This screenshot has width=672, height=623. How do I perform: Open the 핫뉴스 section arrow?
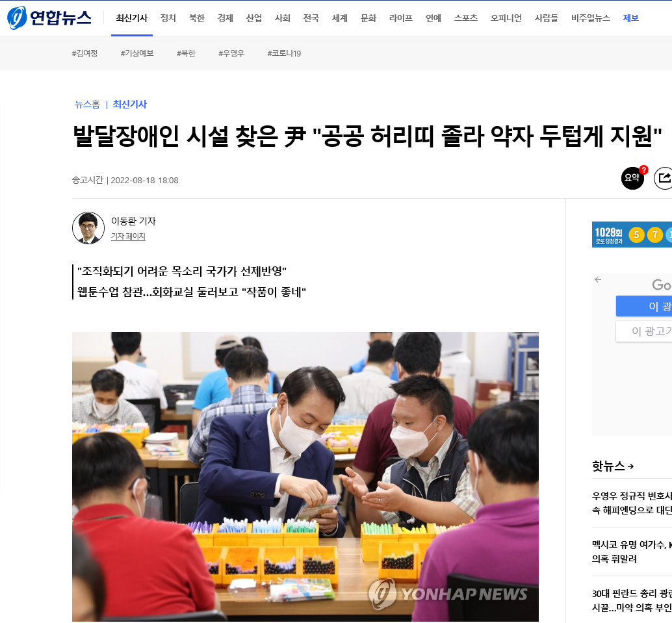630,466
